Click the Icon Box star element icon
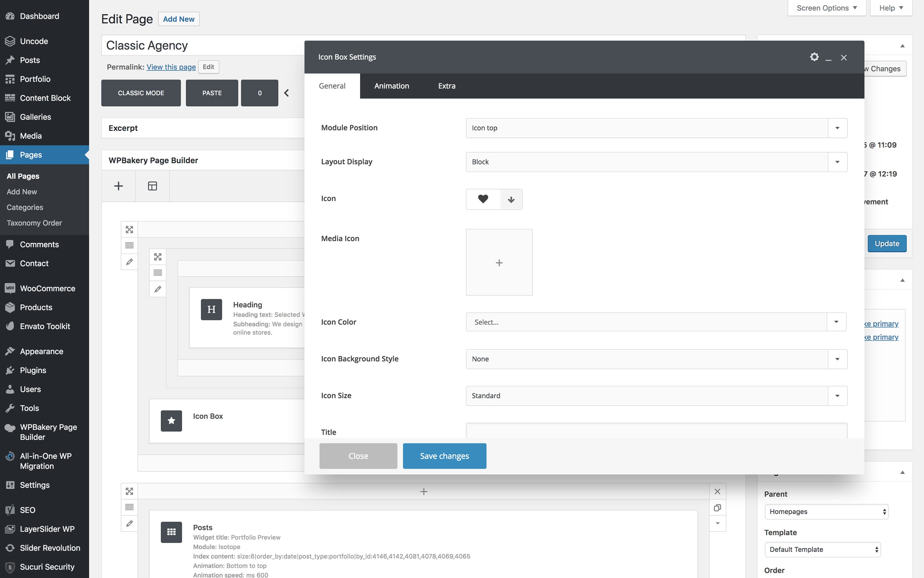The width and height of the screenshot is (924, 578). 171,420
